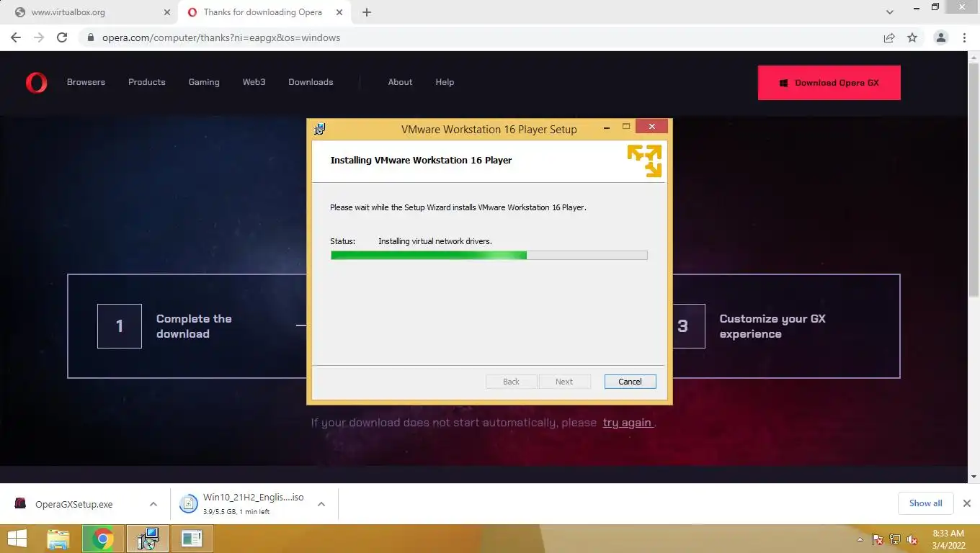Click the network tray icon
980x553 pixels.
895,539
